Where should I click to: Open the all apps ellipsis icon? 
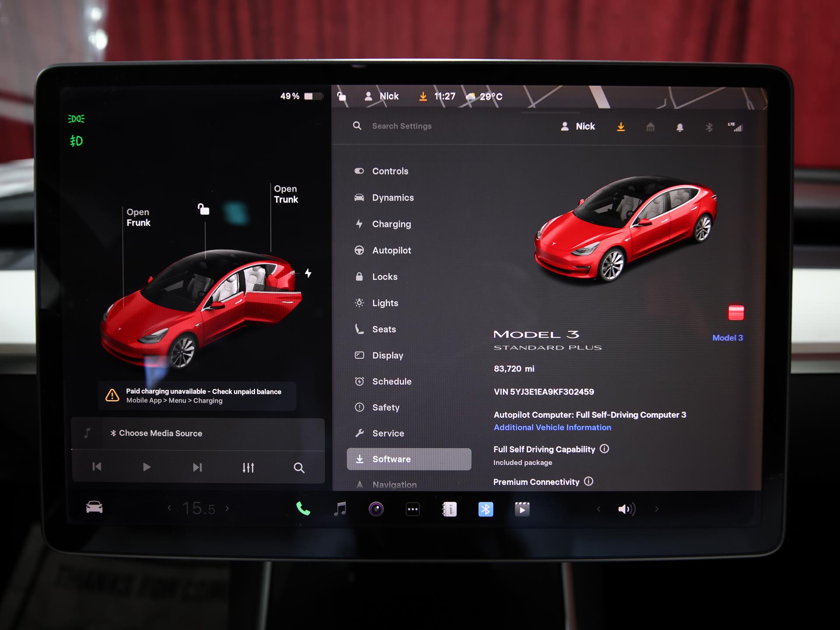click(413, 509)
